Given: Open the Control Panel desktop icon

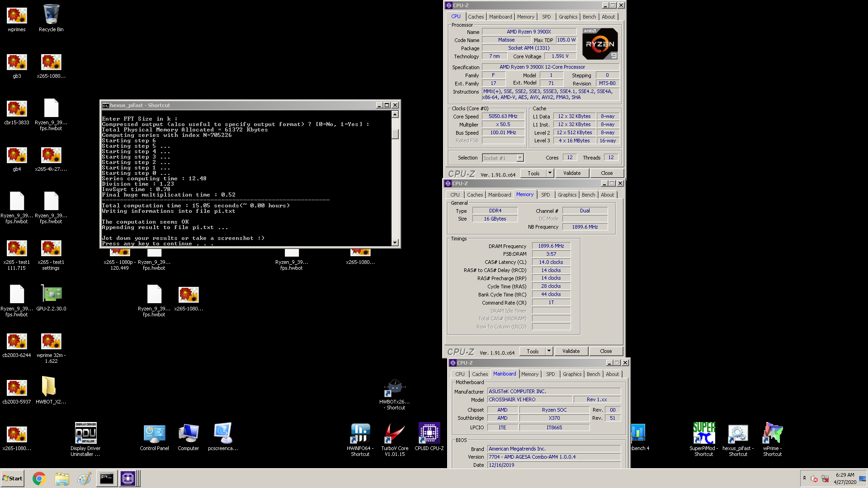Looking at the screenshot, I should [x=154, y=437].
